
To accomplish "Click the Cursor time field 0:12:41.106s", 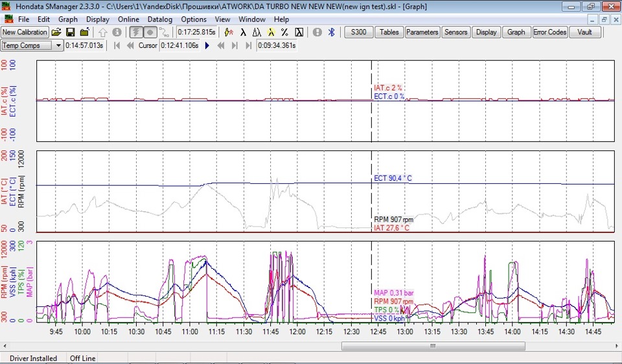I will 179,45.
